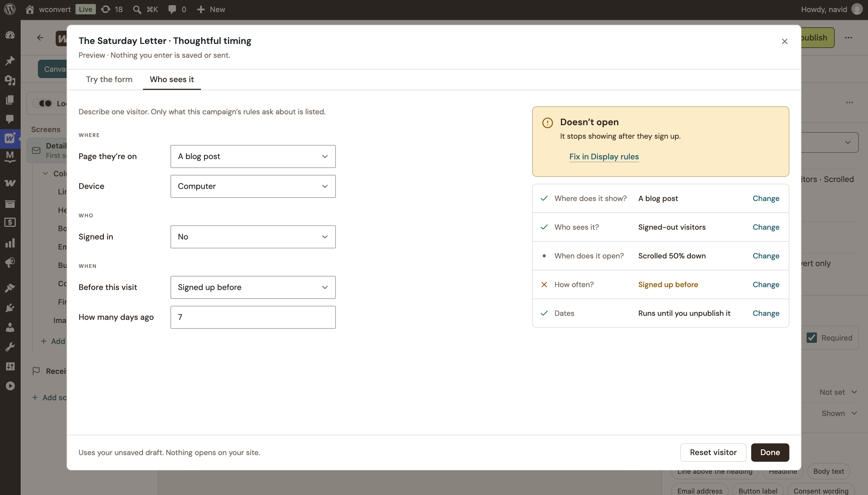The image size is (868, 495).
Task: Open the Device dropdown
Action: pos(253,186)
